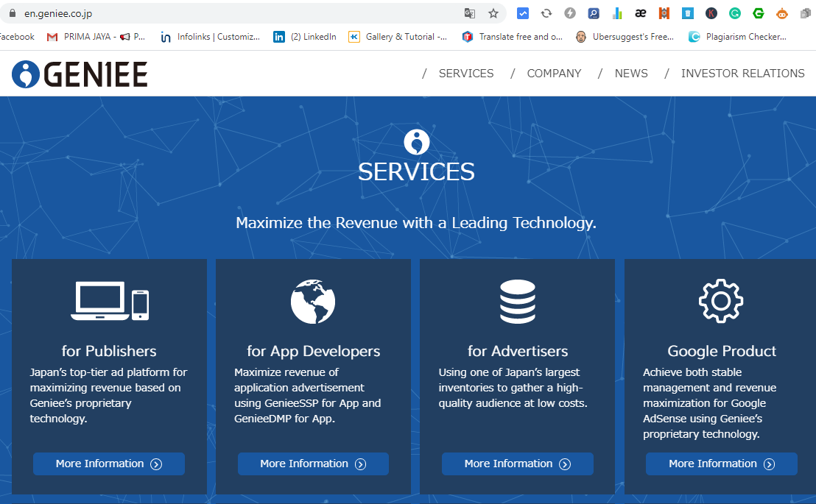Click the 'for Publishers' heading
Viewport: 816px width, 504px height.
click(109, 351)
